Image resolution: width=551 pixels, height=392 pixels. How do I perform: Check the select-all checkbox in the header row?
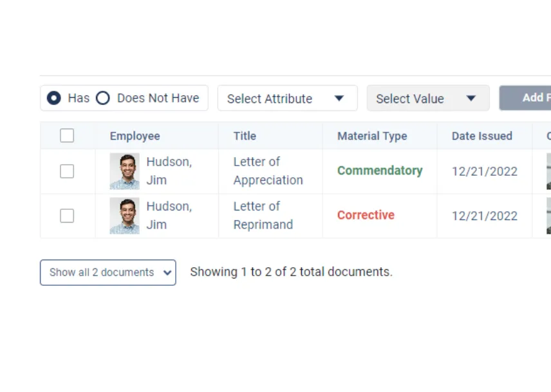tap(67, 135)
